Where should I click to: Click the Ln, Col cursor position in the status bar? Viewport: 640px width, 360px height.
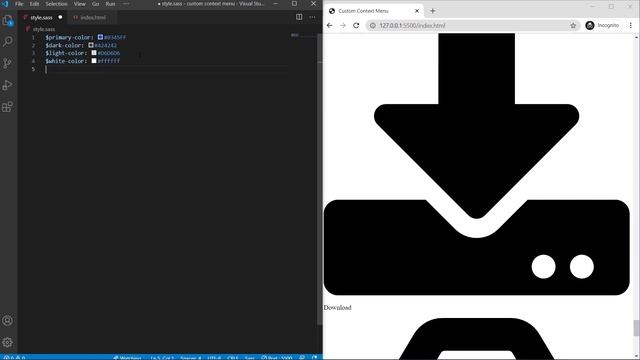click(x=162, y=358)
